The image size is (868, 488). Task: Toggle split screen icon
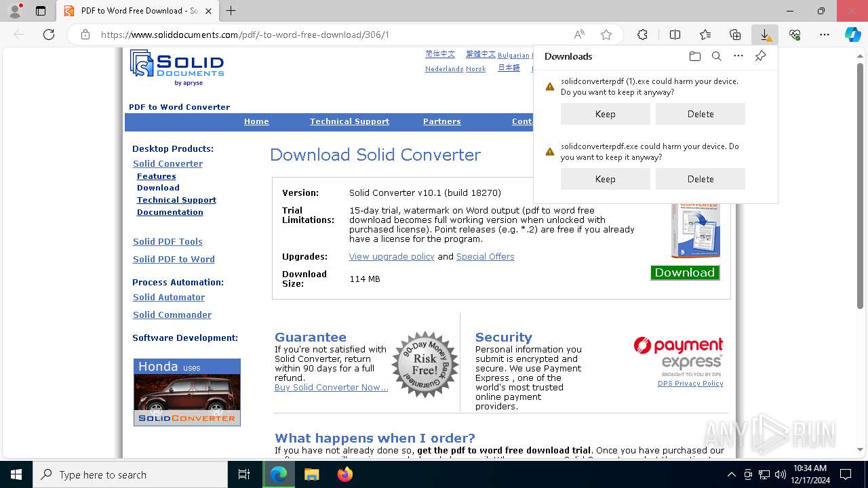coord(675,35)
